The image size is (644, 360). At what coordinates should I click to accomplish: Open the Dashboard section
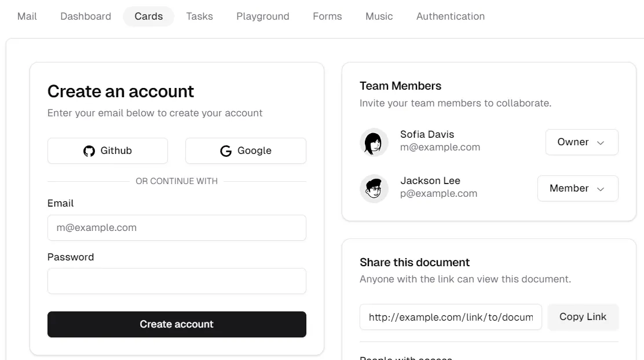pos(85,16)
